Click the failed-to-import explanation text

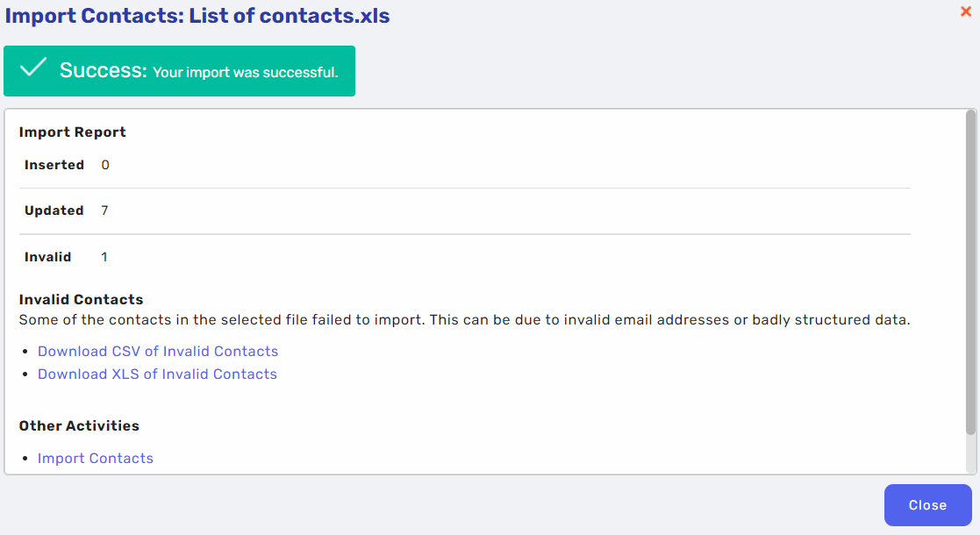[x=464, y=320]
